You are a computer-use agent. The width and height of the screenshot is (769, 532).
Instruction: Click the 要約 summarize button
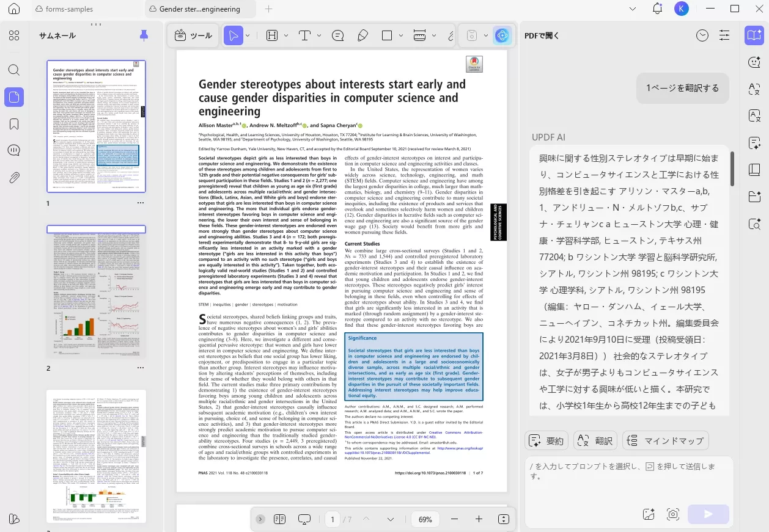point(547,440)
